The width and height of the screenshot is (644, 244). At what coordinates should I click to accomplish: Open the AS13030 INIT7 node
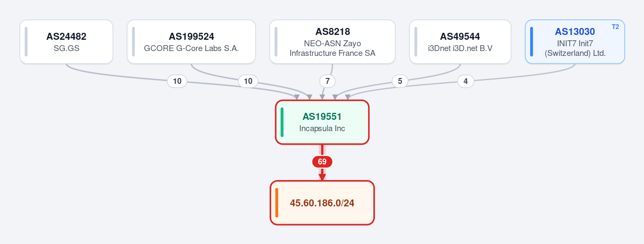point(575,42)
